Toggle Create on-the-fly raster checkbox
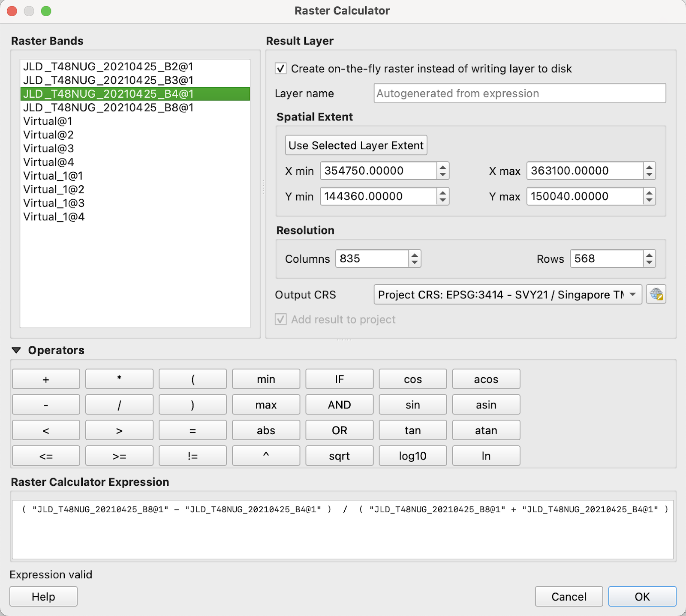686x616 pixels. pos(281,69)
